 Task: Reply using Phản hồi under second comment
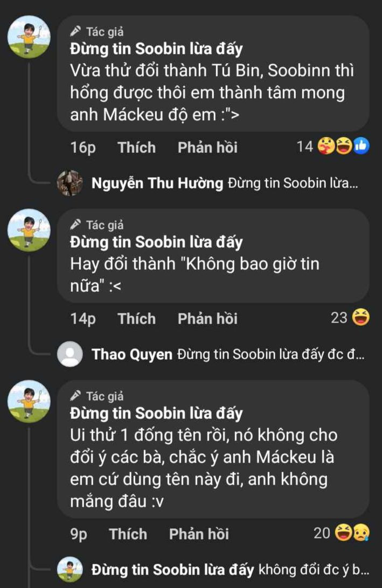(x=207, y=318)
